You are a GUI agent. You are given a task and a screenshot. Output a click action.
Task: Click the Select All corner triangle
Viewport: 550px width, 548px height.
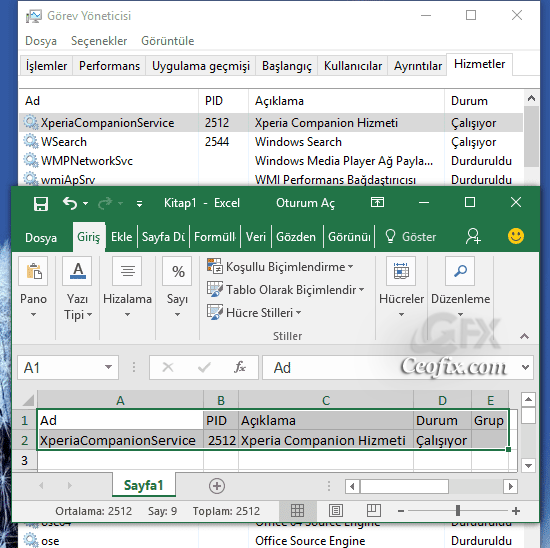click(28, 400)
